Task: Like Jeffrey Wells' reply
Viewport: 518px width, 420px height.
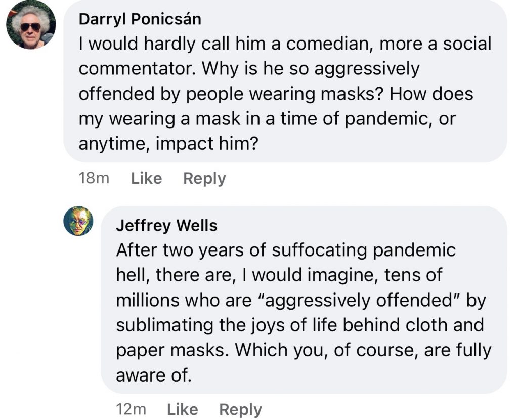Action: [182, 409]
